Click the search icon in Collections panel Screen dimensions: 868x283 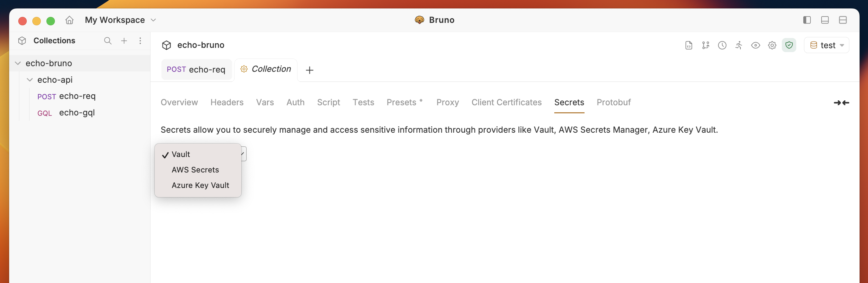click(x=108, y=41)
